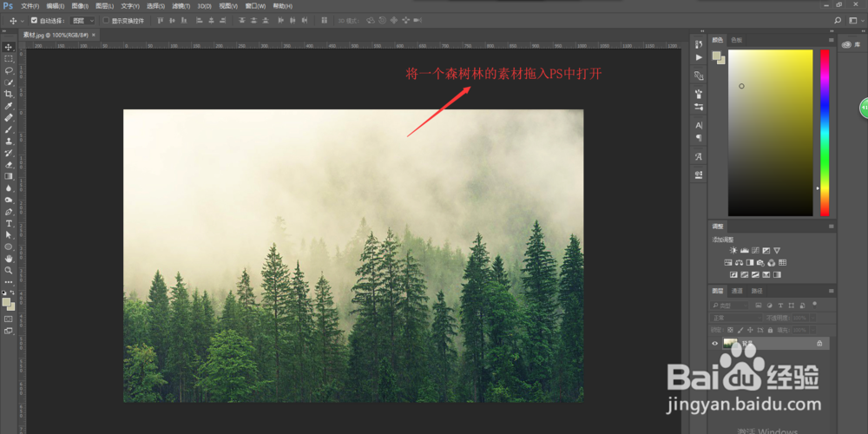Select the Path Selection tool
The image size is (868, 434).
point(9,234)
